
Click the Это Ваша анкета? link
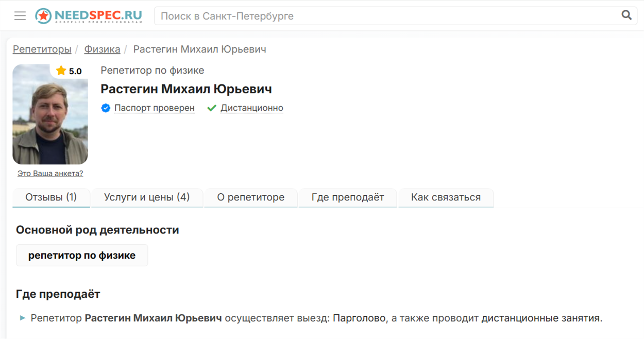50,174
